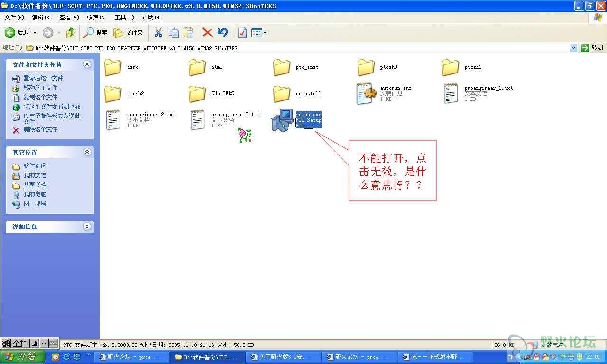Switch to 求--正式版本野 taskbar window
Viewport: 607px width, 364px height.
(436, 357)
